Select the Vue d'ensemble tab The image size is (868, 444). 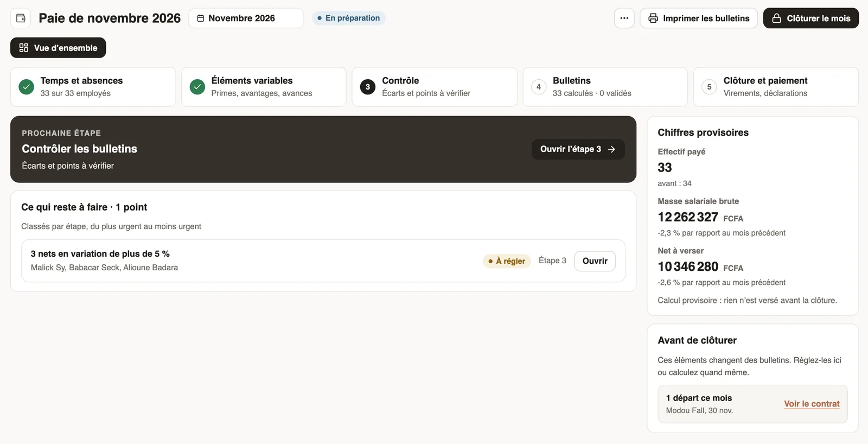58,48
